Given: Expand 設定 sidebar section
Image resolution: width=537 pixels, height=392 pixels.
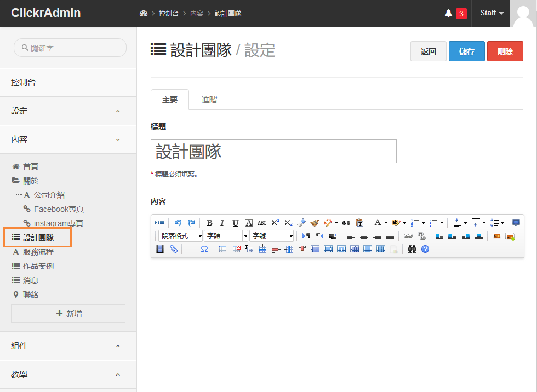Looking at the screenshot, I should (x=68, y=111).
